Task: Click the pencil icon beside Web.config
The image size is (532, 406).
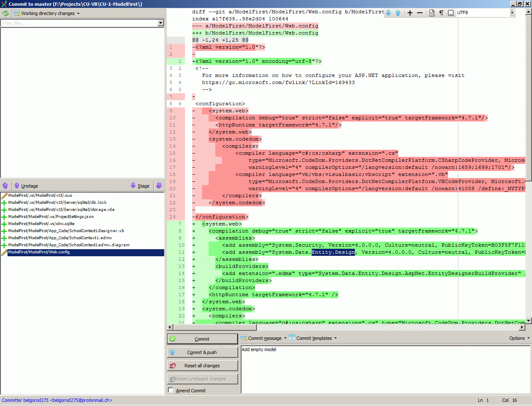Action: (4, 252)
